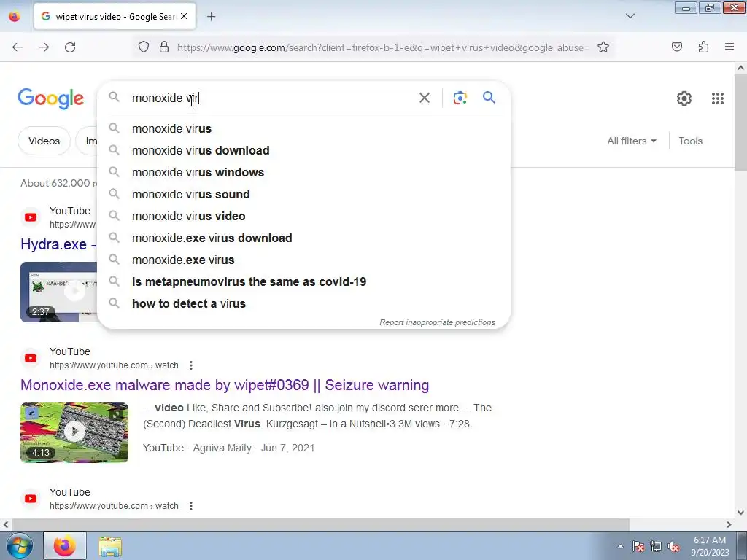The width and height of the screenshot is (747, 560).
Task: Open the Firefox extensions menu
Action: pos(703,47)
